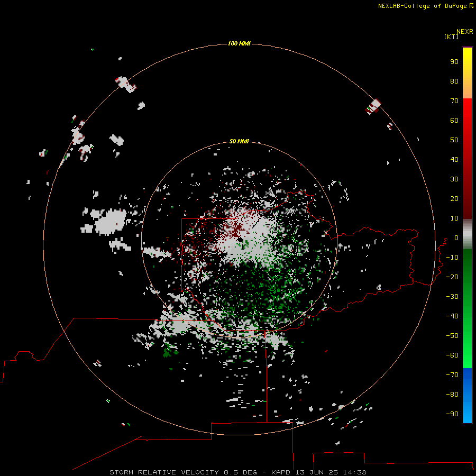
Task: Click the positive 90 knot scale label
Action: coord(454,62)
